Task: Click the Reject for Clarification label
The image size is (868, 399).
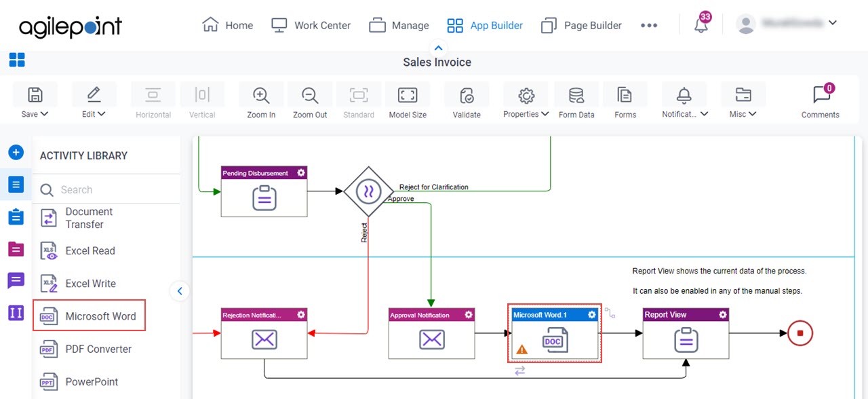Action: [x=434, y=187]
